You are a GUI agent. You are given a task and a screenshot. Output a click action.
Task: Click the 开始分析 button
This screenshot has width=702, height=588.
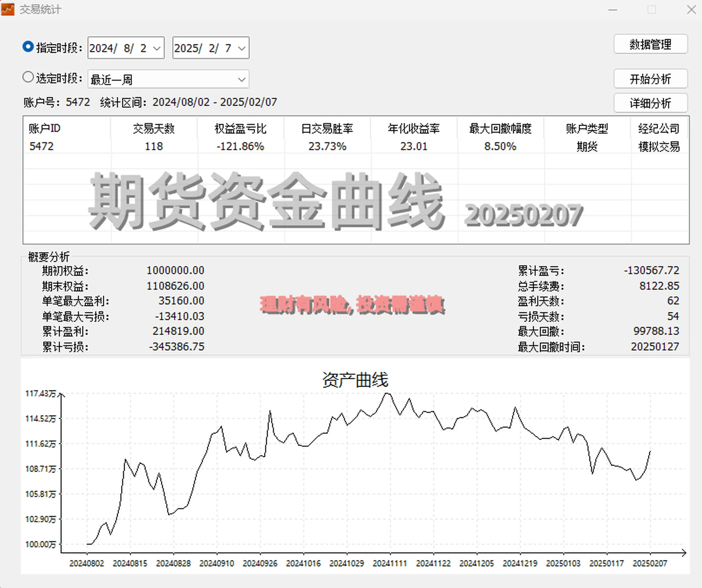[650, 79]
